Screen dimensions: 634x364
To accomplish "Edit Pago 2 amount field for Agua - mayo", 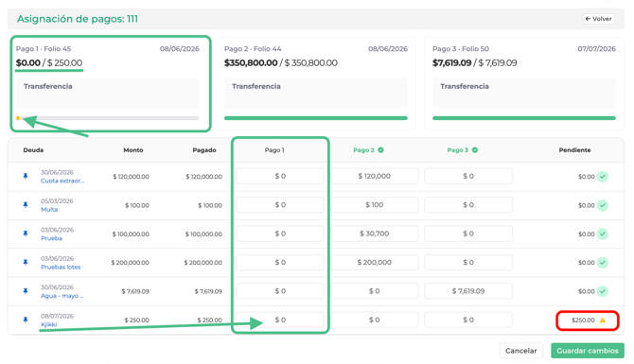I will 375,291.
